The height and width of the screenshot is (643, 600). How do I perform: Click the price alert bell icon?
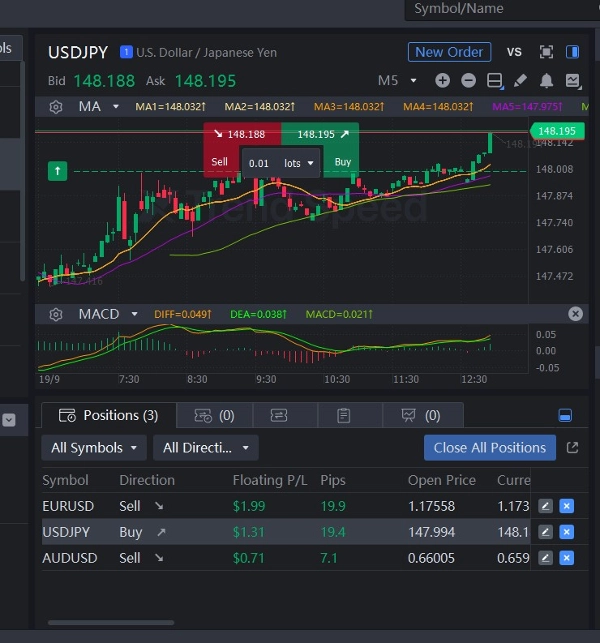pyautogui.click(x=546, y=80)
